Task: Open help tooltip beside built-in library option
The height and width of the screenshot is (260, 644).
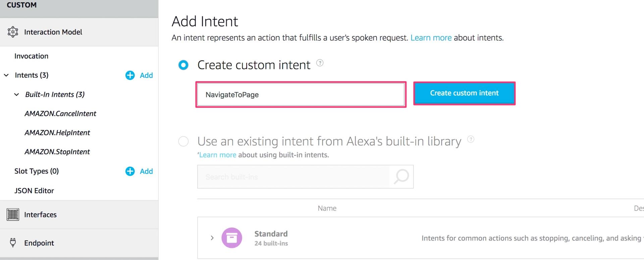Action: [x=471, y=139]
